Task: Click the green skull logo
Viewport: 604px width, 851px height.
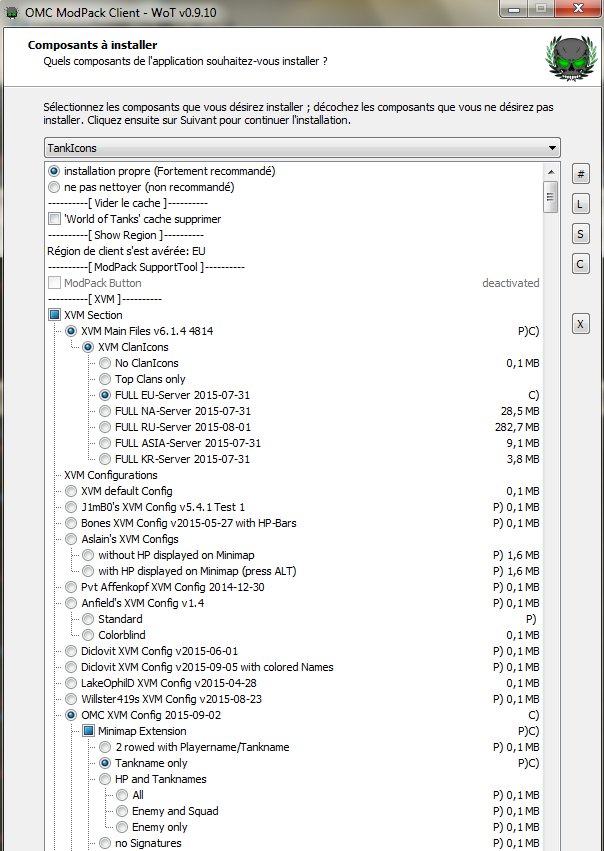Action: [x=572, y=58]
